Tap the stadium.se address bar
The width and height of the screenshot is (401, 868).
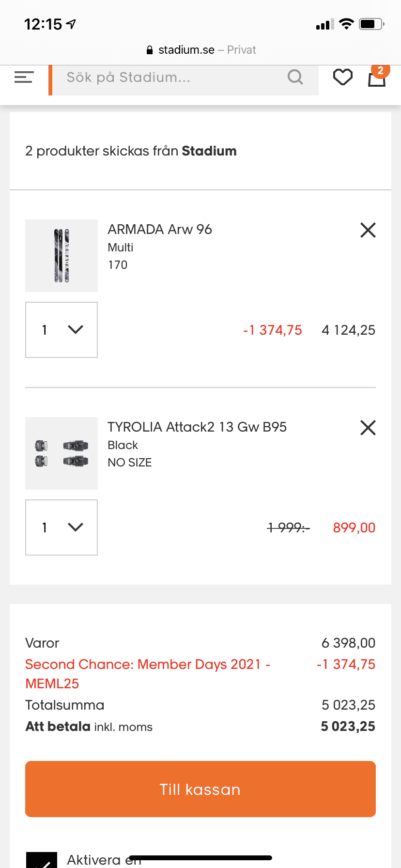click(200, 50)
